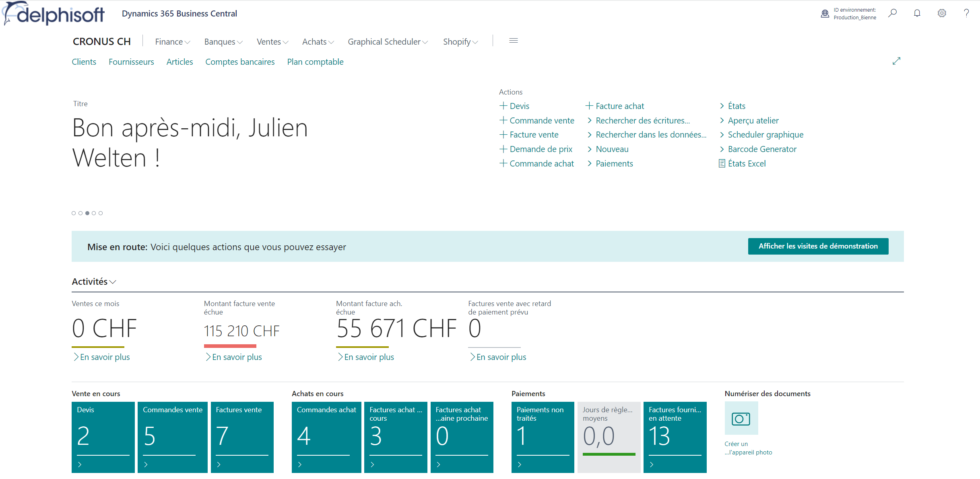
Task: Expand the Graphical Scheduler dropdown
Action: pyautogui.click(x=387, y=42)
